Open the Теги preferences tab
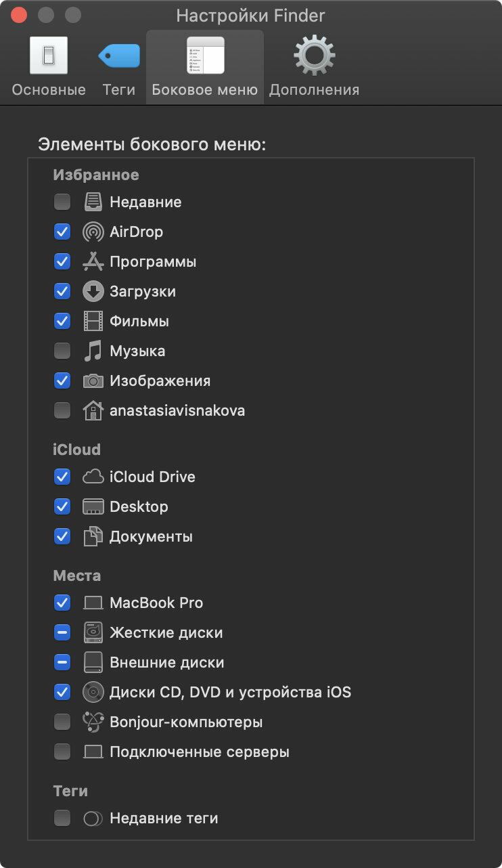This screenshot has height=868, width=502. [118, 67]
